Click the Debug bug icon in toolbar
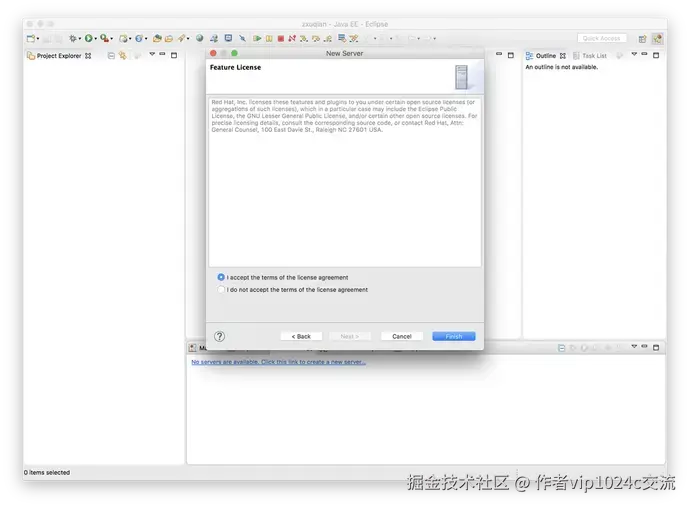The height and width of the screenshot is (507, 690). (73, 39)
